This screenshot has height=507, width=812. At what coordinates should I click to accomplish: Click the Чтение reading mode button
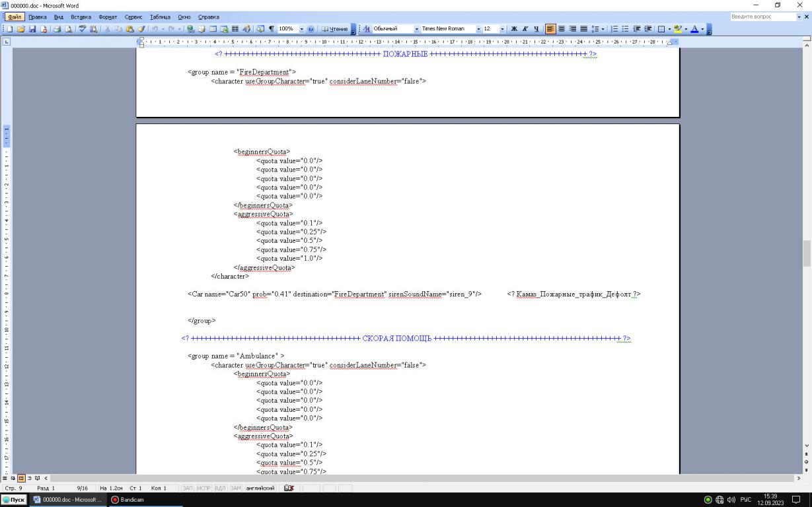pyautogui.click(x=334, y=29)
